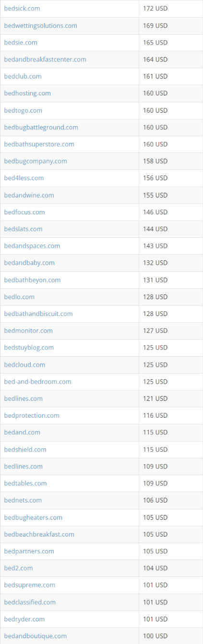Select bedandboutique.com link
This screenshot has width=203, height=644.
35,636
